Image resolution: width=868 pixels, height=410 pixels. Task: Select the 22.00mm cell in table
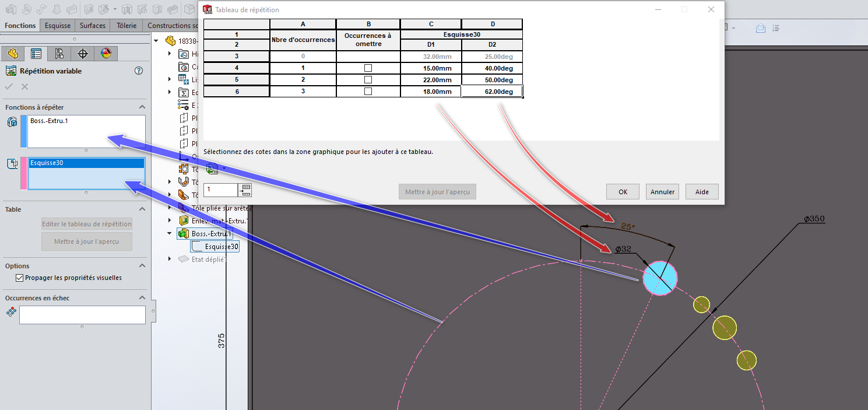coord(431,80)
